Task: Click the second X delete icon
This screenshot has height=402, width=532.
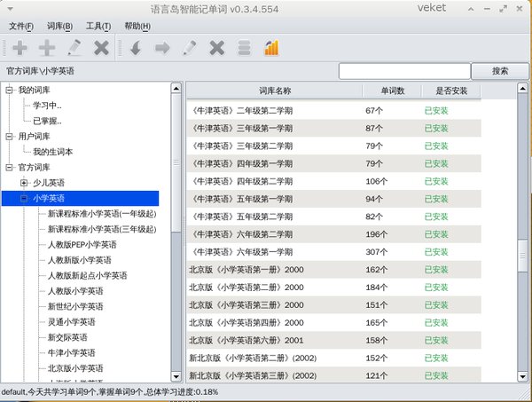Action: [x=217, y=48]
